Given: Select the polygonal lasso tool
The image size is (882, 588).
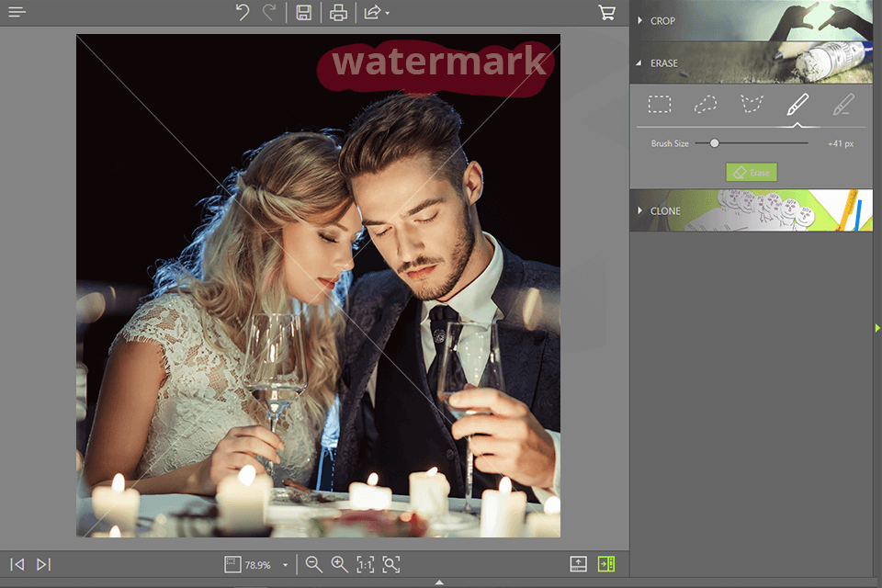Looking at the screenshot, I should pos(752,104).
